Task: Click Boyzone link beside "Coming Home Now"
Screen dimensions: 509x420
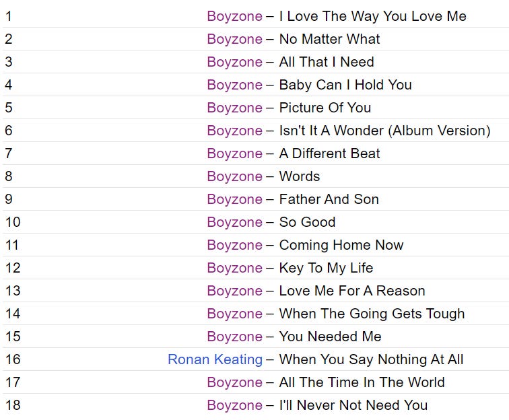Action: 234,245
